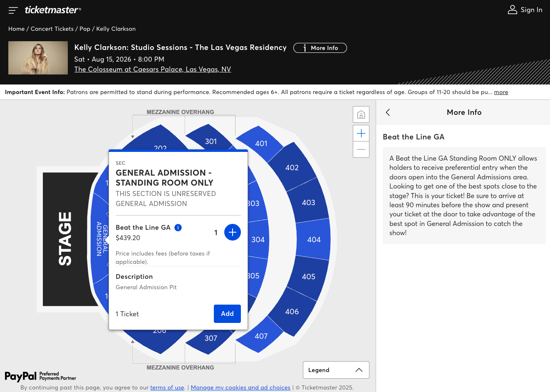Screen dimensions: 550x392
Task: Click the Sign In user icon
Action: pos(512,10)
